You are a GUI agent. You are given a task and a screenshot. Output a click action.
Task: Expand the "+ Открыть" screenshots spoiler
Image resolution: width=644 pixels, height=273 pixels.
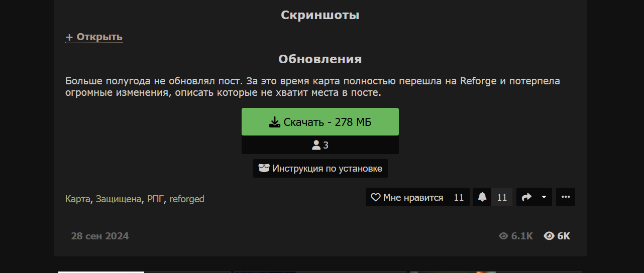click(x=94, y=37)
